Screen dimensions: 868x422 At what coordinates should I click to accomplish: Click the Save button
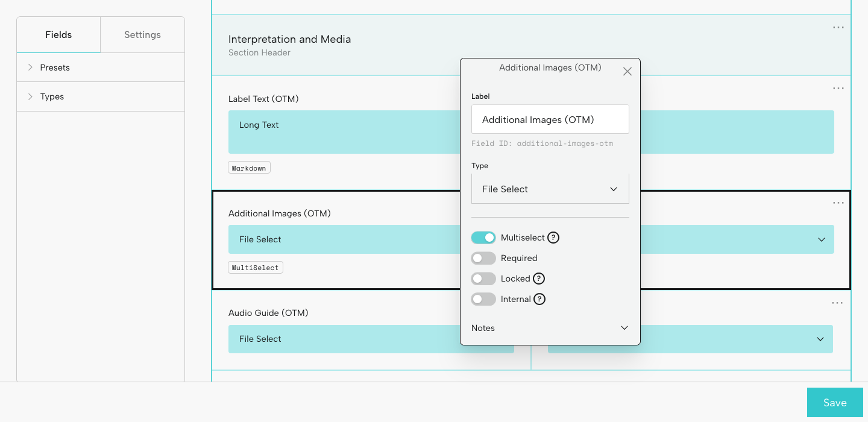pyautogui.click(x=834, y=403)
